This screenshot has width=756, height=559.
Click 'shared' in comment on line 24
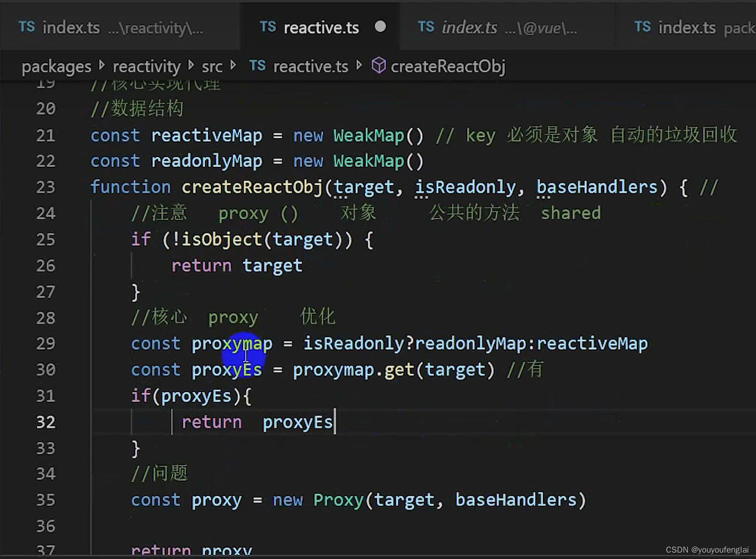click(x=571, y=213)
